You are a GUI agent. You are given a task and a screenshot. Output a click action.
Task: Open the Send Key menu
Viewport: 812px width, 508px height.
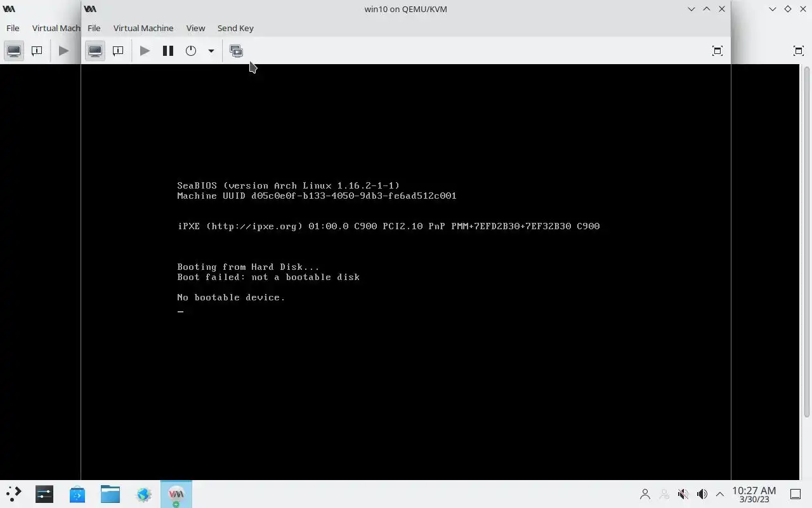coord(235,28)
